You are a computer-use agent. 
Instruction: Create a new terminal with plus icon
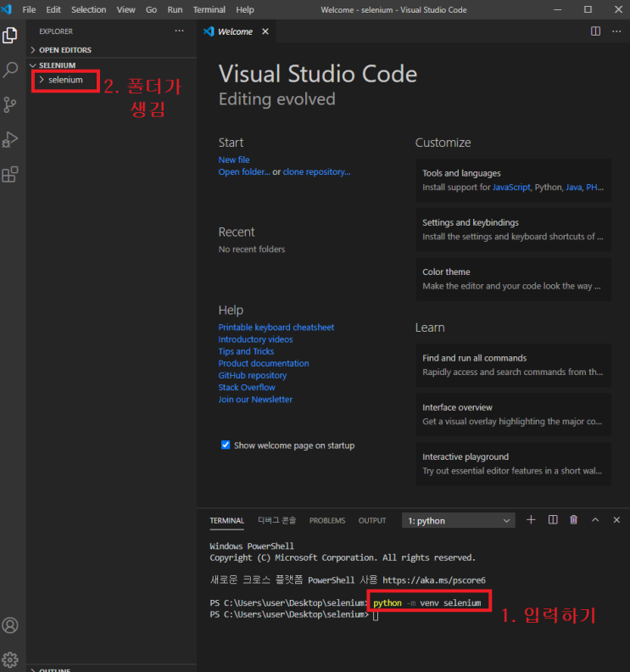point(531,520)
